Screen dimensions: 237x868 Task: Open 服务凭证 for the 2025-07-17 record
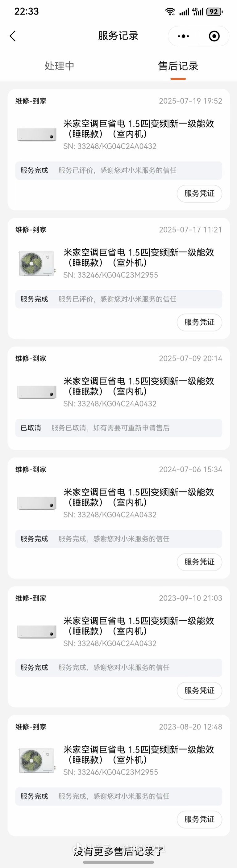point(199,322)
